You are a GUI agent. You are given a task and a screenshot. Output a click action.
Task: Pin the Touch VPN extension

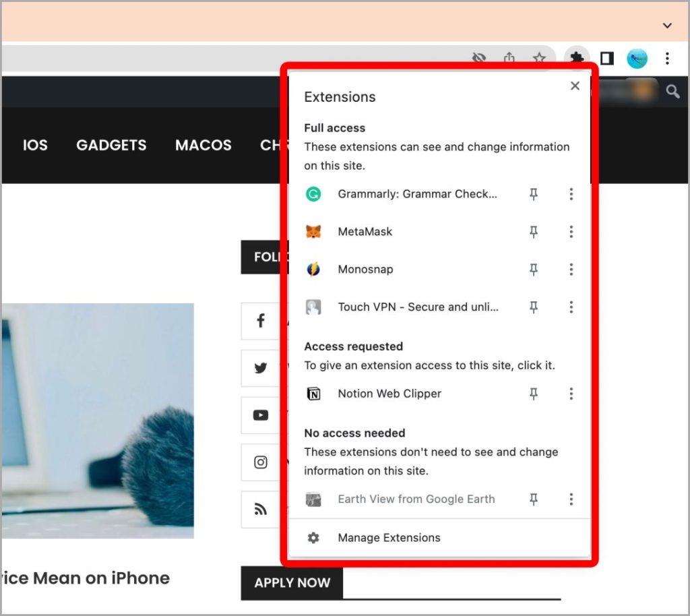[534, 307]
